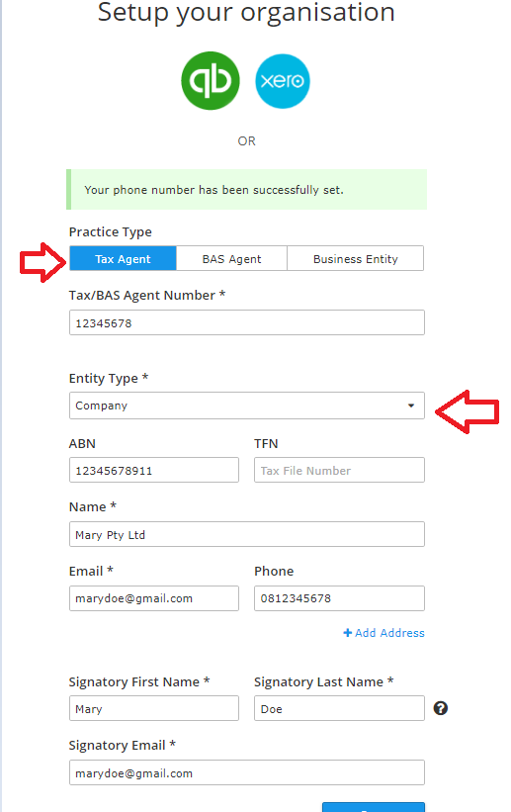Click the ABN input field
This screenshot has width=511, height=812.
154,470
